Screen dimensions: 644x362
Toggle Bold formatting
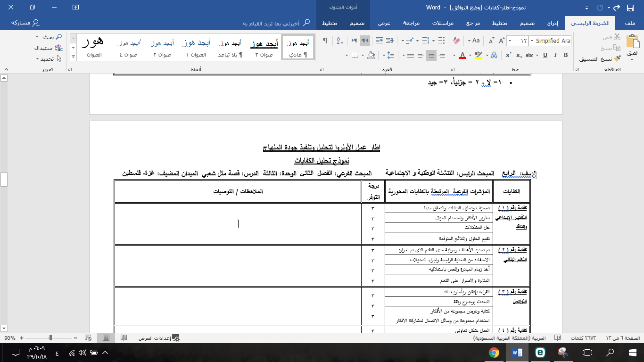pyautogui.click(x=566, y=55)
